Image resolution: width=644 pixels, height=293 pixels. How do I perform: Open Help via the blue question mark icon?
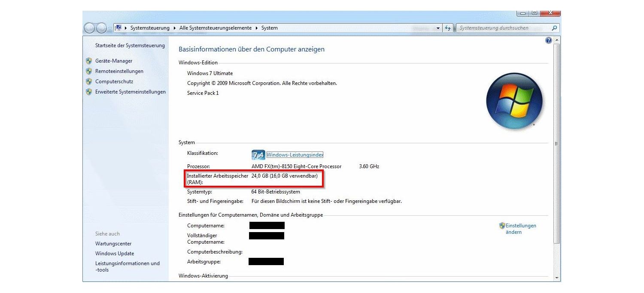[548, 40]
